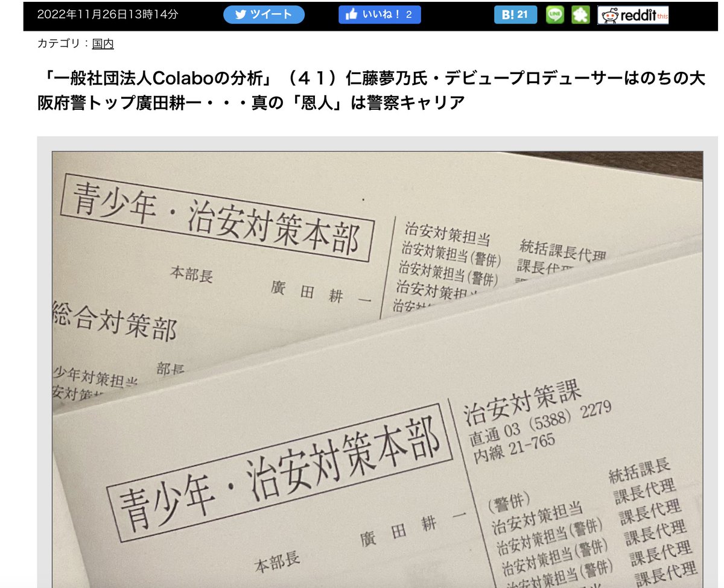The image size is (724, 588).
Task: Bookmark with the Hatena B! 21 button
Action: 515,14
